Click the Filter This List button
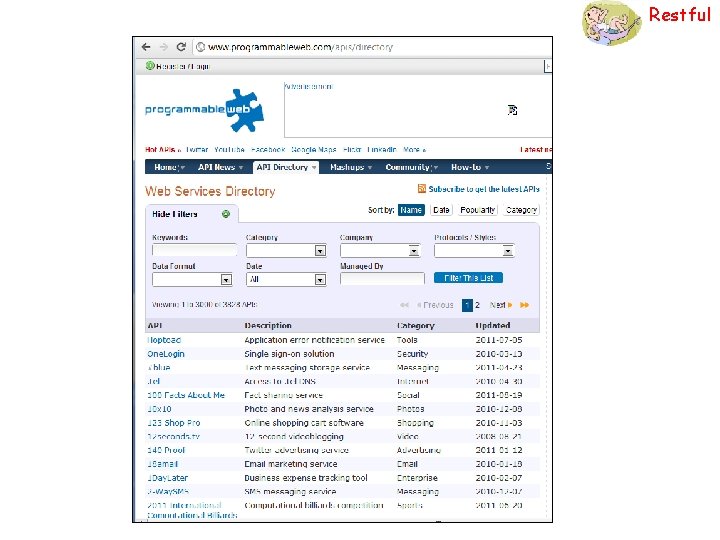The image size is (720, 540). click(468, 278)
